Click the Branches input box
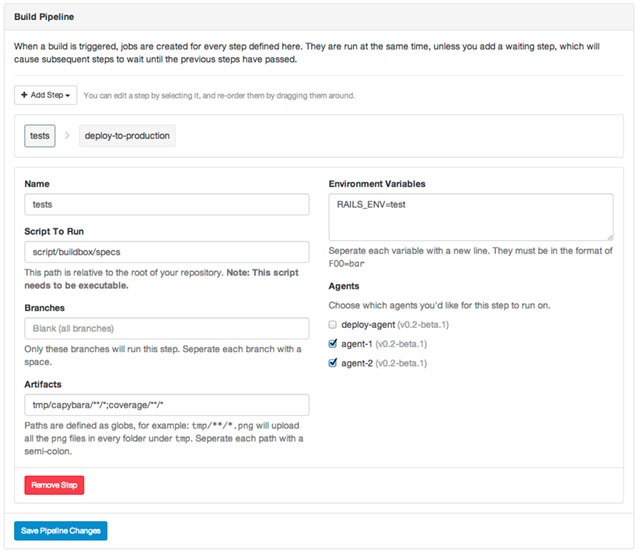 click(167, 329)
